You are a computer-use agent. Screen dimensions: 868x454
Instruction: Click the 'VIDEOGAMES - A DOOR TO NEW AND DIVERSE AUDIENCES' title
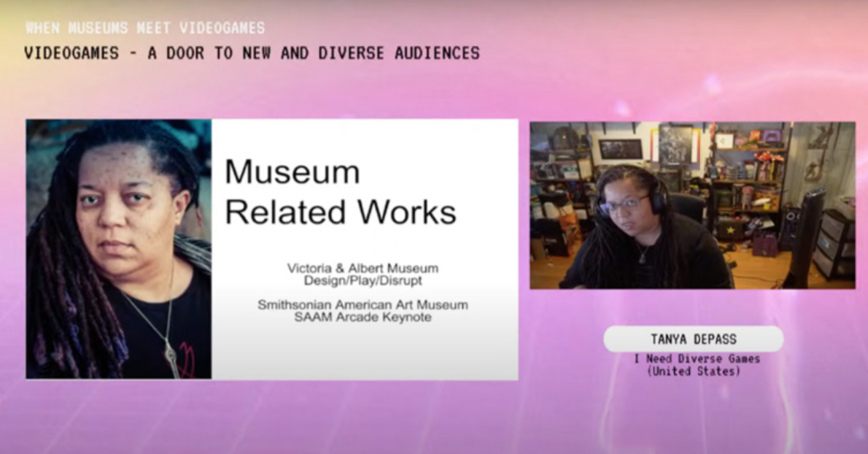pos(252,53)
